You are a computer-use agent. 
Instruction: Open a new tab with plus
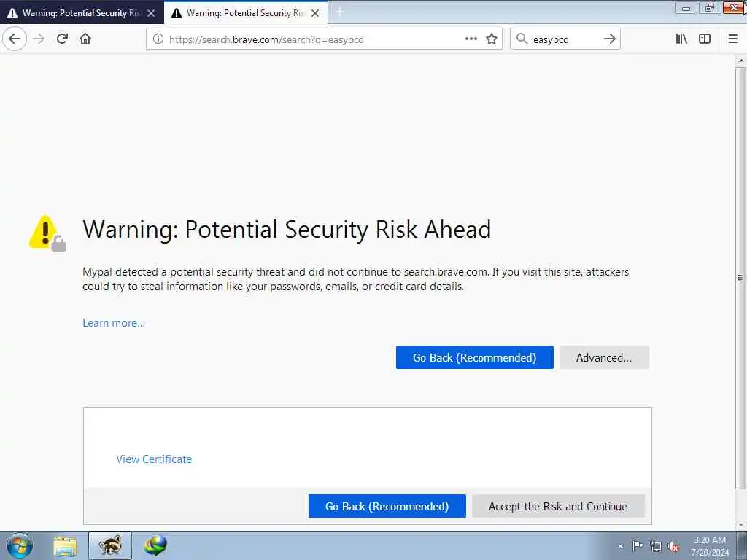[x=340, y=12]
